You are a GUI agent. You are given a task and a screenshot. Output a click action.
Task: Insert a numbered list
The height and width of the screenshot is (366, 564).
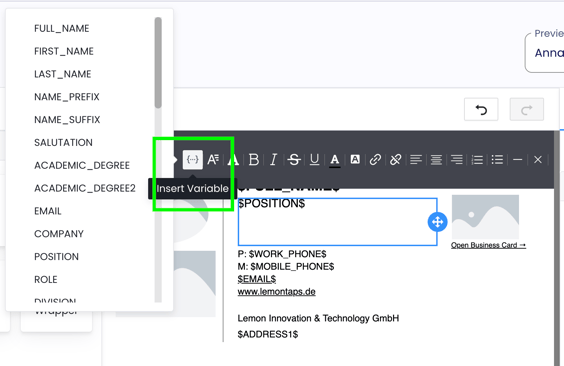[x=477, y=159]
